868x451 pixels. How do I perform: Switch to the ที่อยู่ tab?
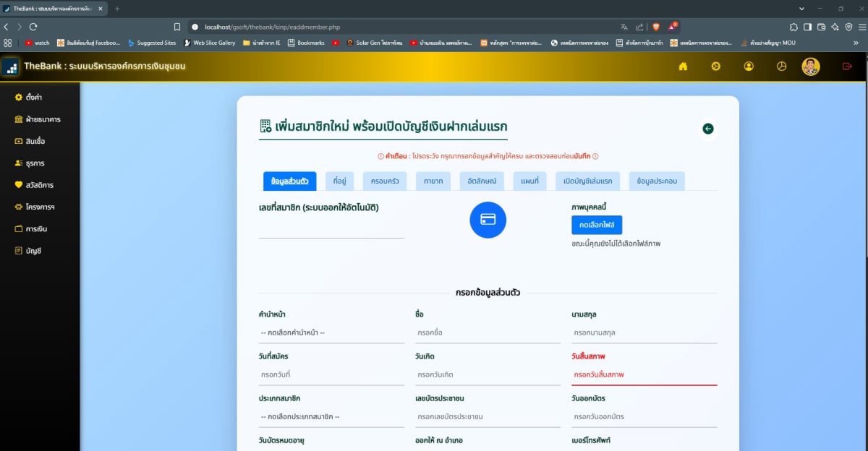(339, 181)
